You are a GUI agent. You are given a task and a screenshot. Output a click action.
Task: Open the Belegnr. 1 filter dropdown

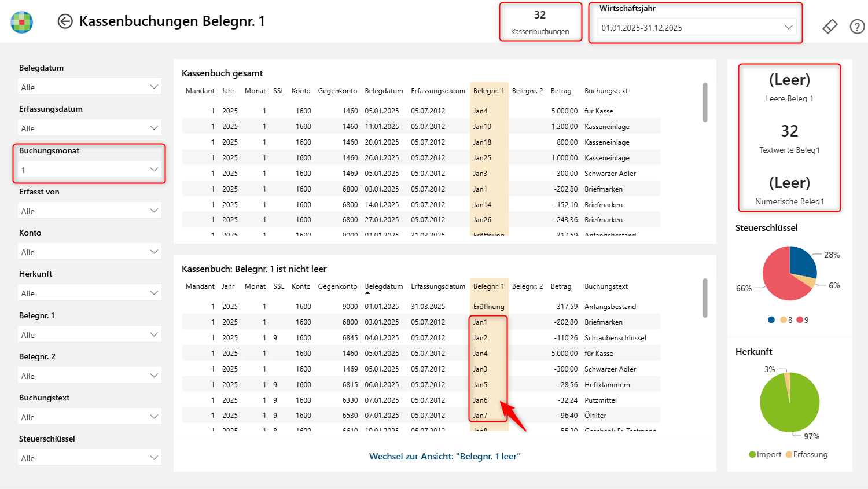[x=90, y=334]
